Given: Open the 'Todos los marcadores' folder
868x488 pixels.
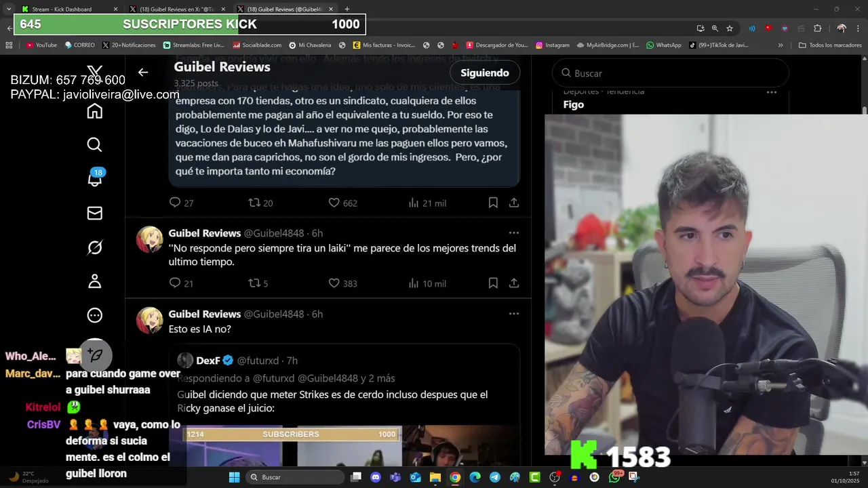Looking at the screenshot, I should [x=830, y=45].
